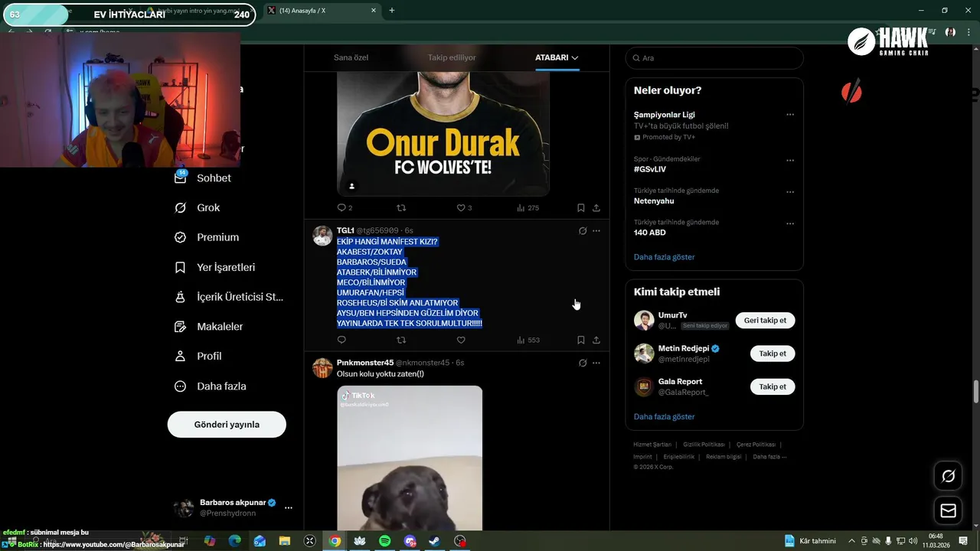Focus the Ara search field
The height and width of the screenshot is (551, 980).
point(714,58)
